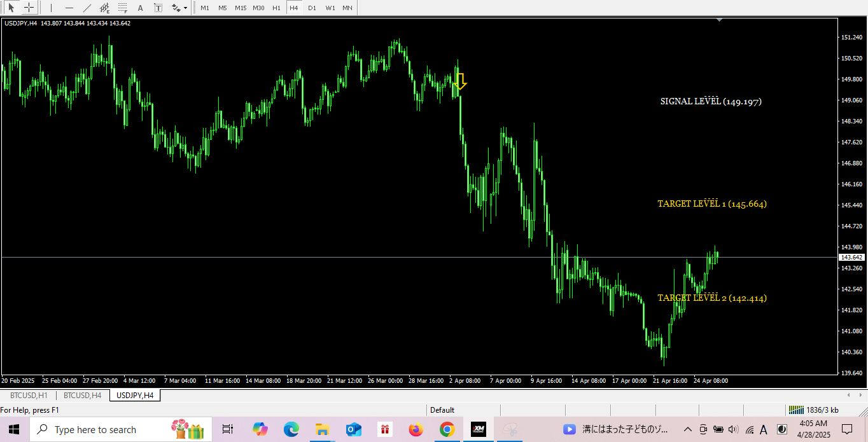
Task: Select the text 'A' tool
Action: pos(140,8)
